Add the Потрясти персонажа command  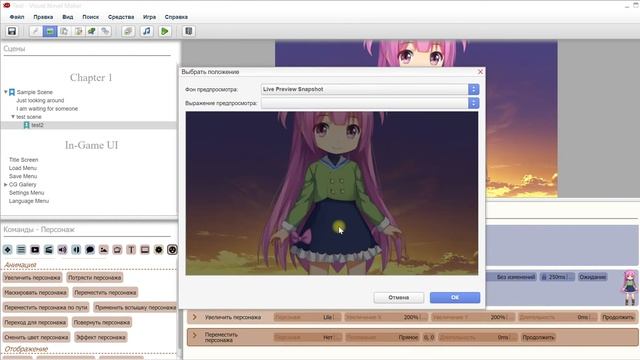(95, 278)
